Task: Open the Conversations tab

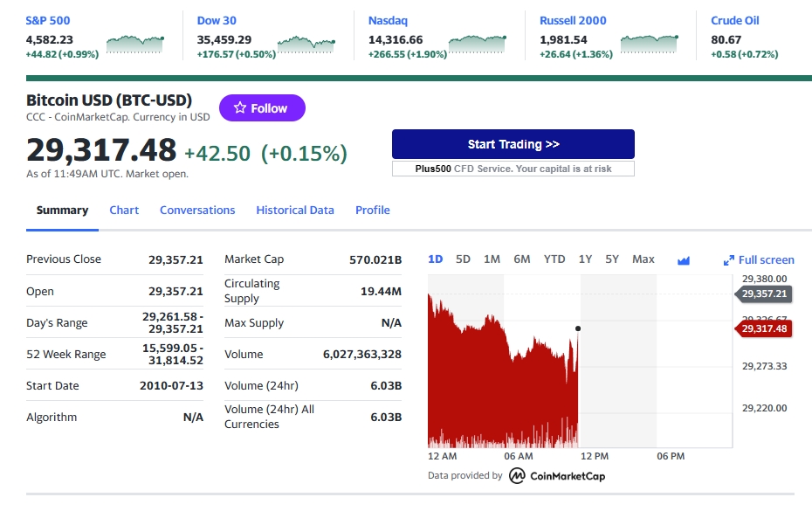Action: (x=197, y=211)
